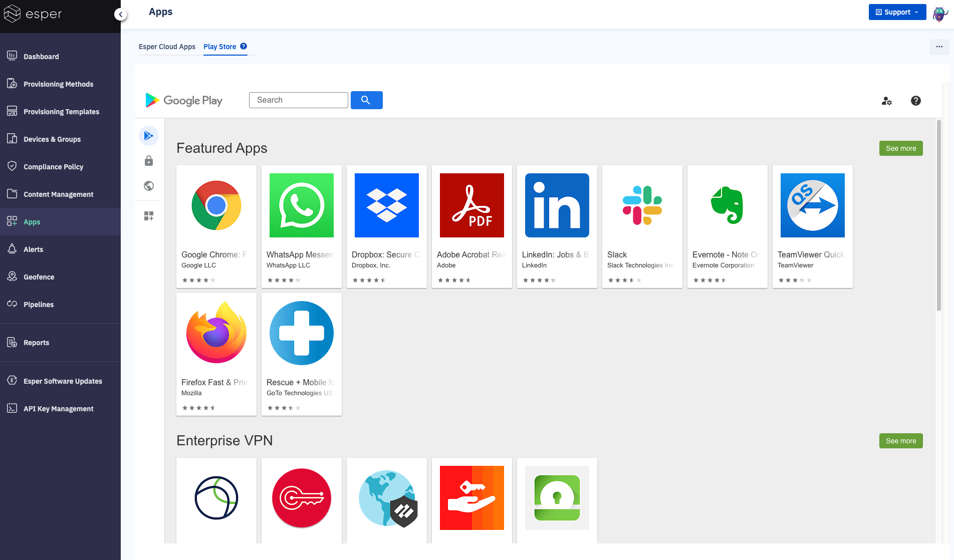Open the WhatsApp Messenger app card

[302, 226]
